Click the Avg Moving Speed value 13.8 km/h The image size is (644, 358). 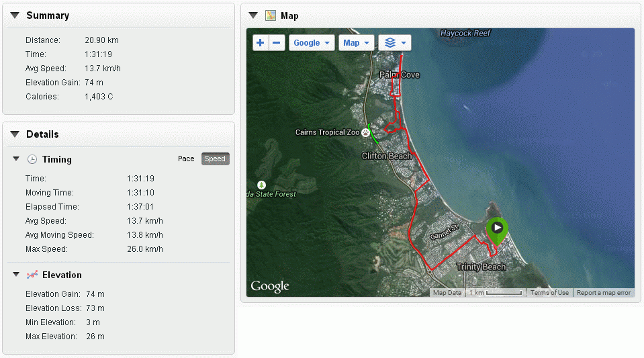[145, 235]
